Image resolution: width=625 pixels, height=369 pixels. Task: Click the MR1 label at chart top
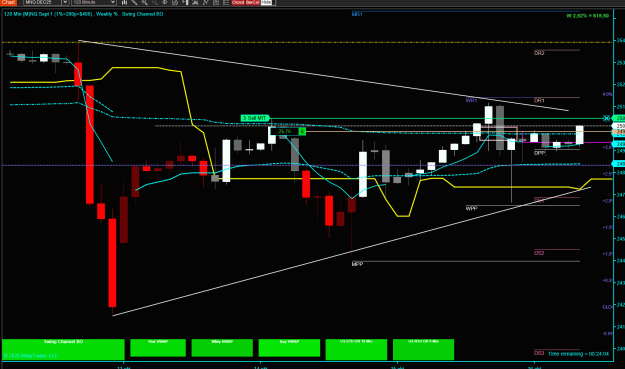coord(357,14)
